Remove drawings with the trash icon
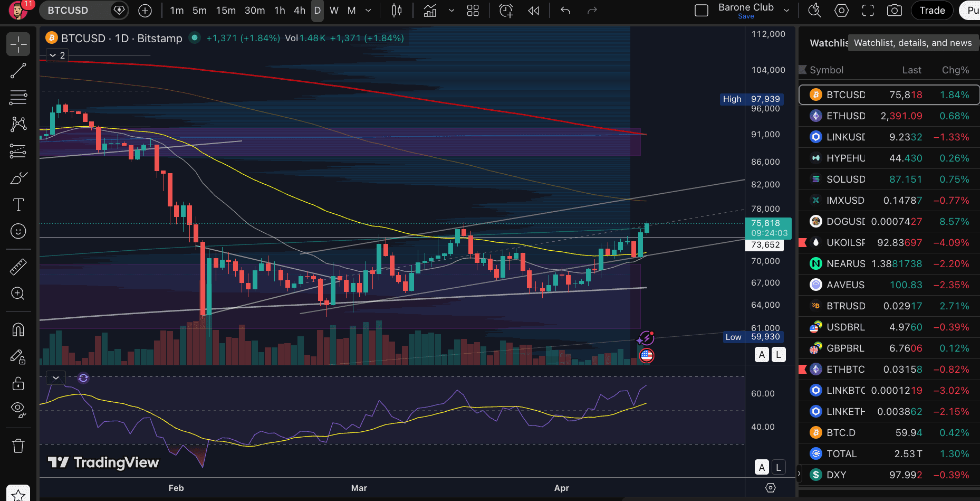This screenshot has width=980, height=501. point(18,446)
